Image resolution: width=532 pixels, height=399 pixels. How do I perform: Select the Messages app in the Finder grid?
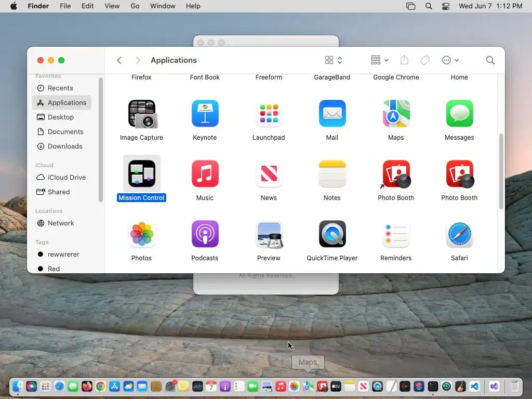[x=459, y=114]
